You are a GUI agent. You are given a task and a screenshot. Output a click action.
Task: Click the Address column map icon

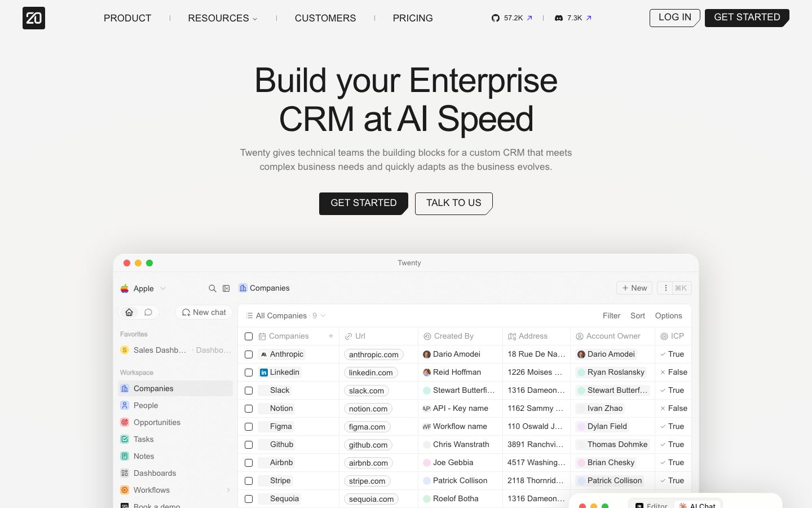click(x=512, y=336)
